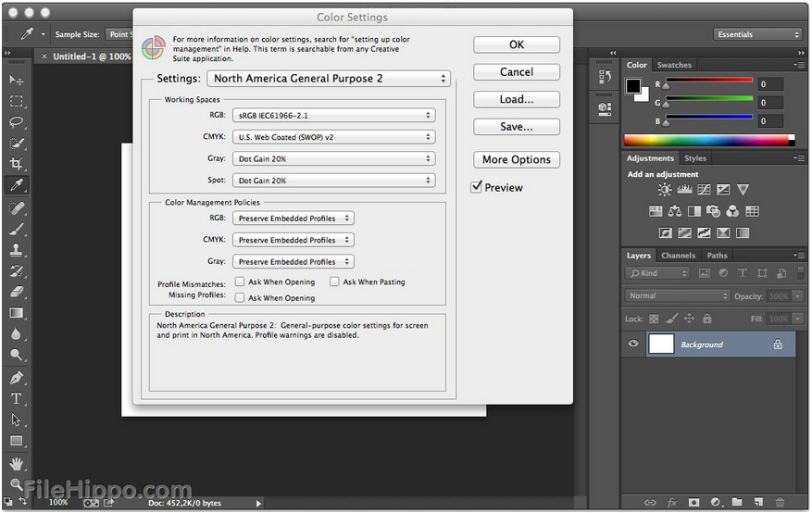This screenshot has width=812, height=513.
Task: Toggle lock transparent pixels
Action: click(x=654, y=319)
